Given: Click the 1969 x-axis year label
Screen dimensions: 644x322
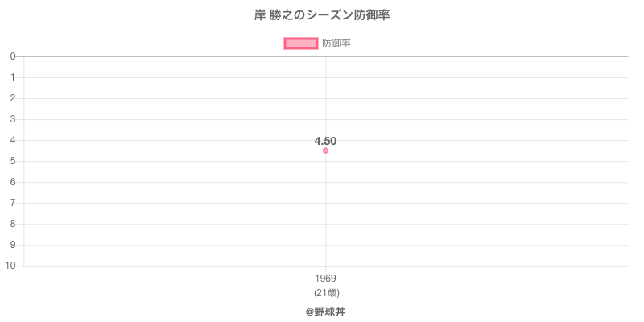Looking at the screenshot, I should pos(325,279).
